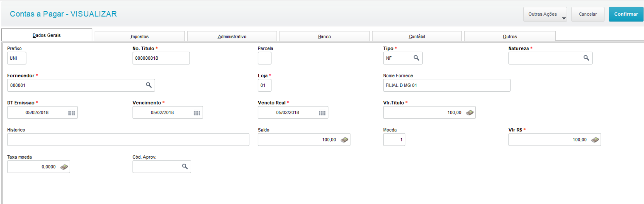Click the Vlr R$ money icon

pos(595,140)
